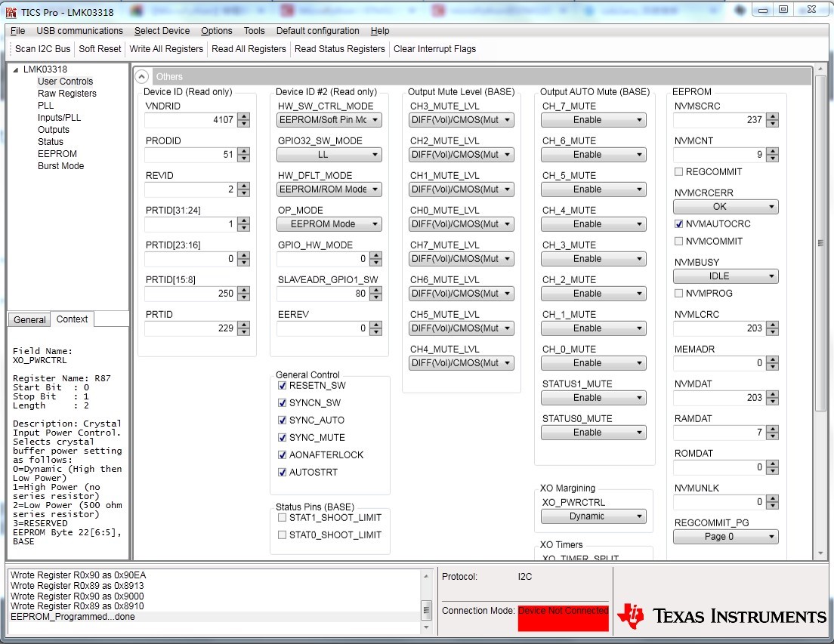Select Burst Mode tree item
The image size is (834, 644).
click(60, 166)
